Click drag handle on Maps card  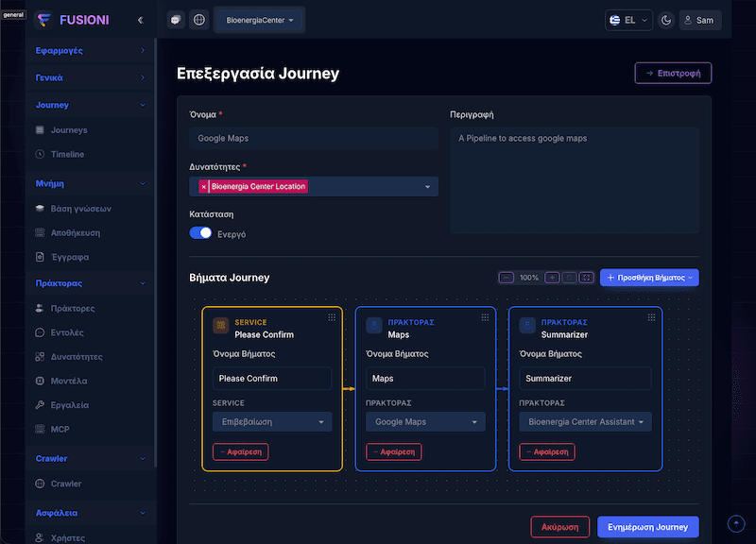(x=485, y=317)
